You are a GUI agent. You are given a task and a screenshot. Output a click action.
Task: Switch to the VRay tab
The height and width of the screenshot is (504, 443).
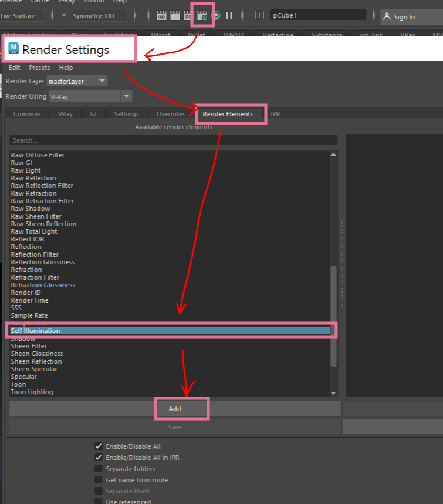pos(65,114)
